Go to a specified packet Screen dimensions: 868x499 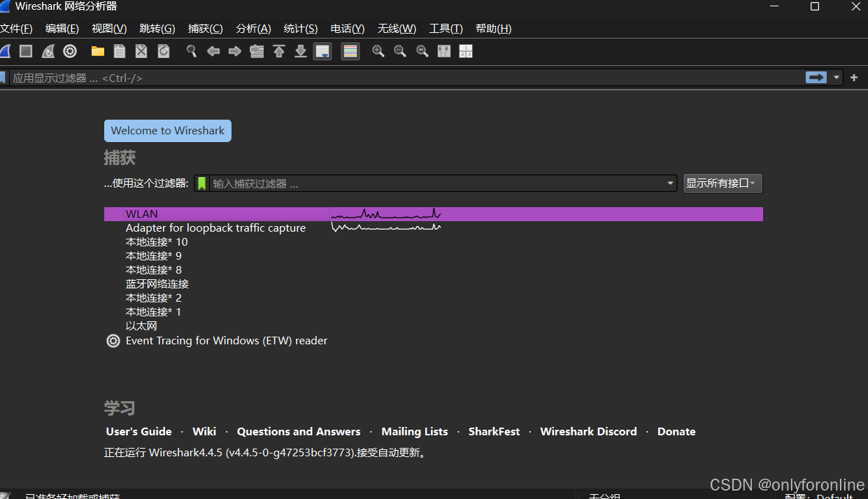click(257, 51)
